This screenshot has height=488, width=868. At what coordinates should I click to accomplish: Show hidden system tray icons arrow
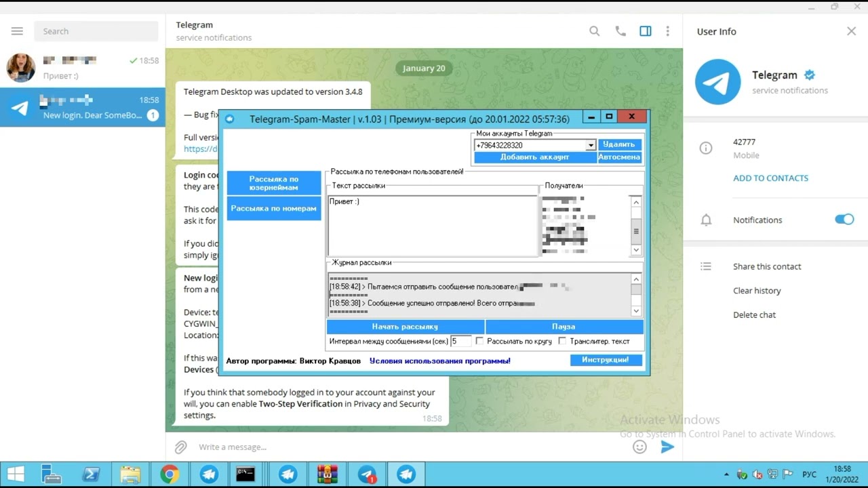click(x=726, y=475)
